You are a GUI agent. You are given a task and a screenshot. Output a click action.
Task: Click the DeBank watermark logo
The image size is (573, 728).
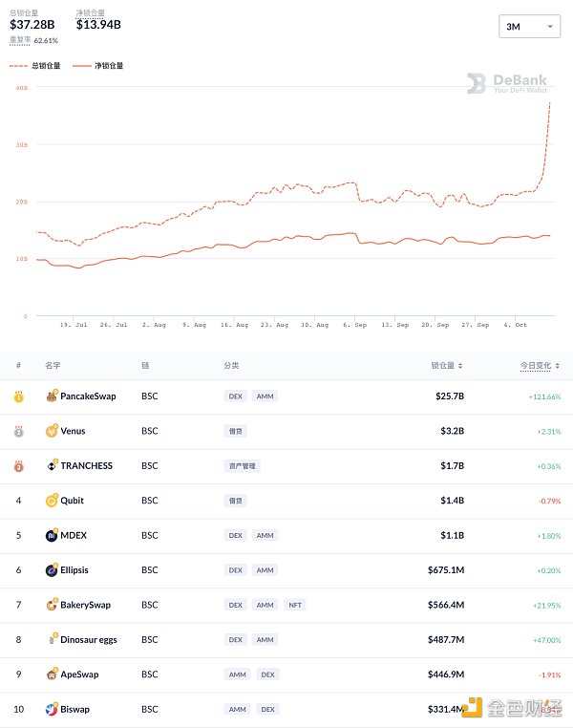(x=507, y=83)
